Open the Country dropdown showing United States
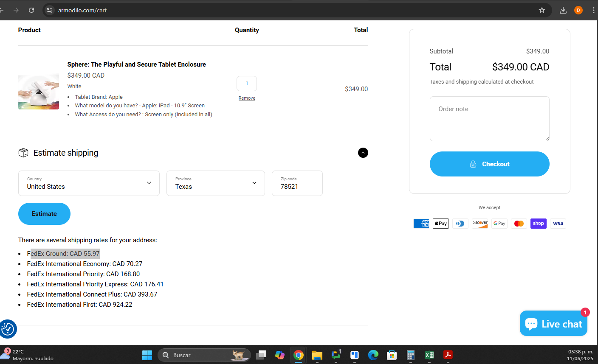 (89, 183)
